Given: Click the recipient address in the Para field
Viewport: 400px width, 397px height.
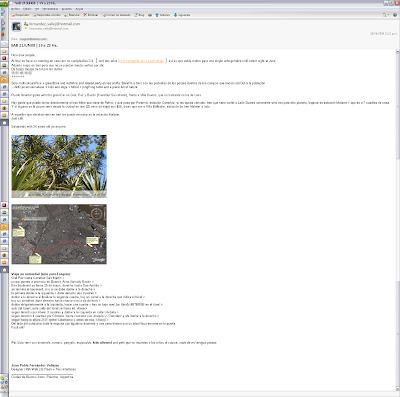Looking at the screenshot, I should point(33,39).
